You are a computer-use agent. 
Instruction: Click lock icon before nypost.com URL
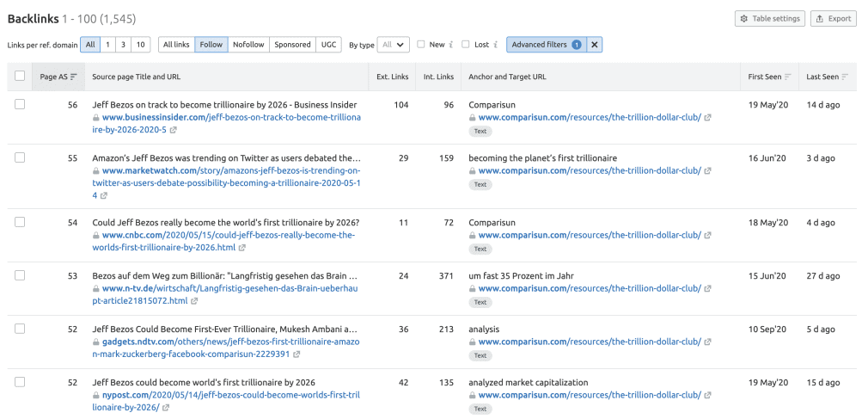[95, 395]
